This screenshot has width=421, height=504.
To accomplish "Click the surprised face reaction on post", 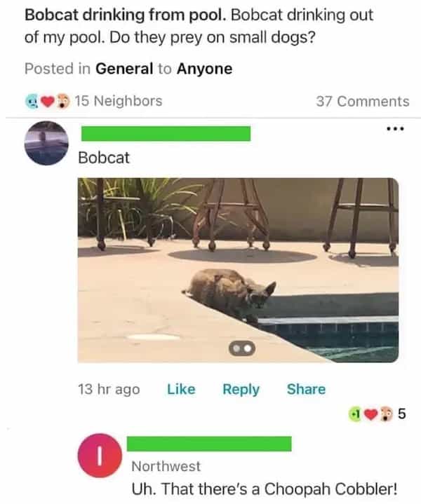I will (63, 101).
